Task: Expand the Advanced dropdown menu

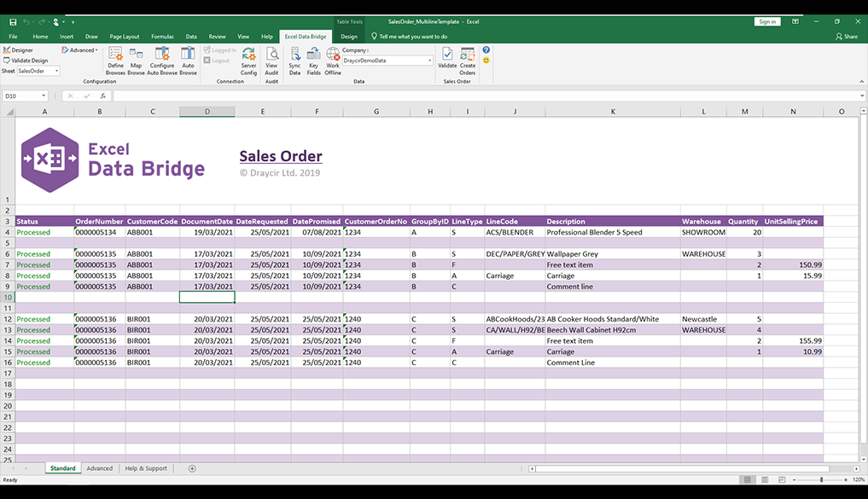Action: (79, 49)
